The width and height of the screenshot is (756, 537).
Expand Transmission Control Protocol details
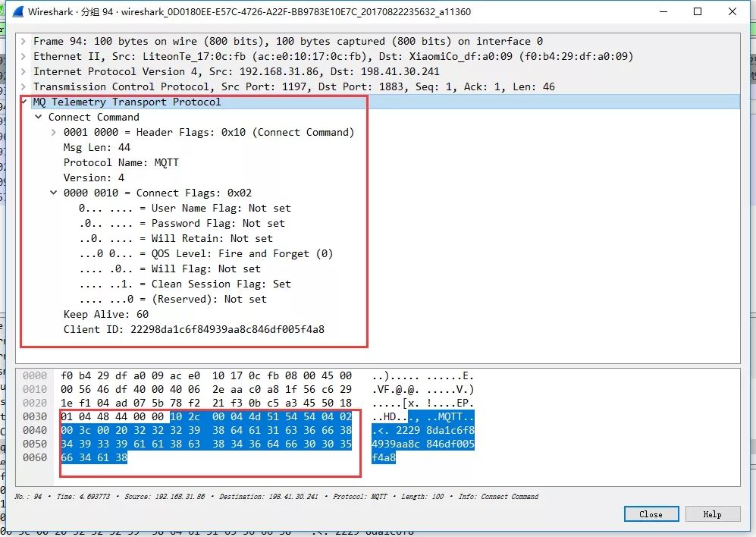tap(24, 87)
